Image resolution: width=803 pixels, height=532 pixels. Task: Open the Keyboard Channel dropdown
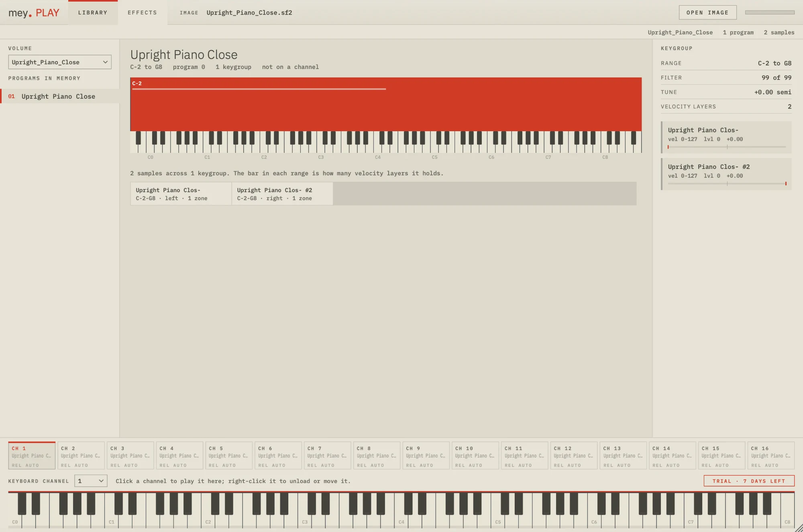pyautogui.click(x=91, y=481)
